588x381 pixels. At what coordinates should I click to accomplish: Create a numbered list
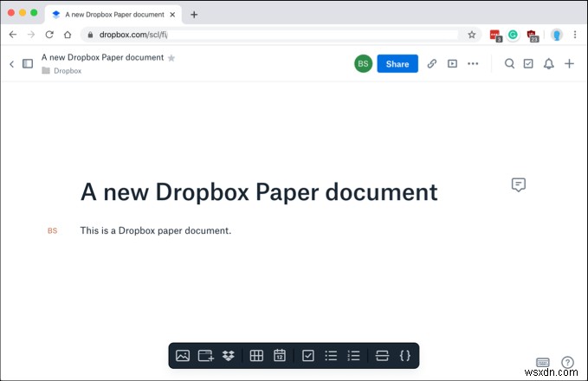(353, 355)
